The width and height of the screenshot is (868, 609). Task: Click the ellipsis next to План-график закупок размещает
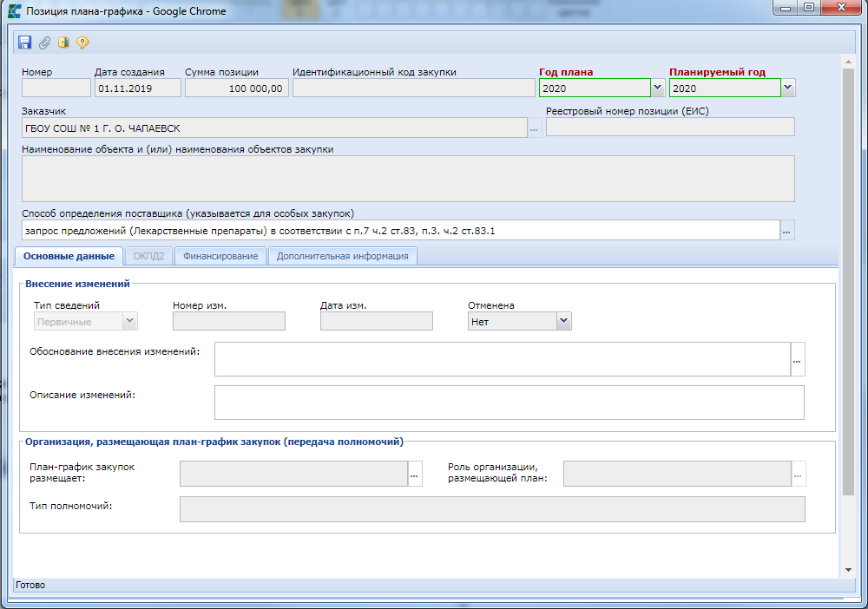pos(415,474)
